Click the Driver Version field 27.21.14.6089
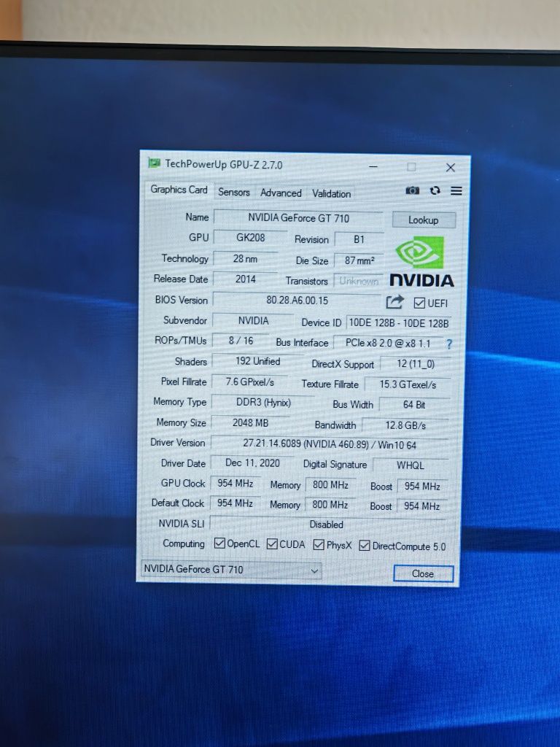The width and height of the screenshot is (560, 747). [330, 444]
